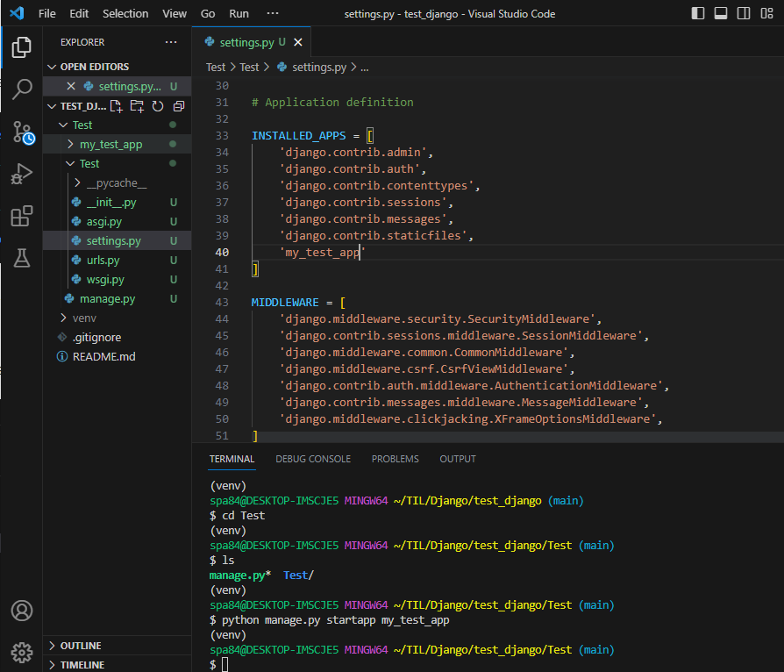Open the Manage gear menu
This screenshot has height=672, width=784.
coord(22,652)
